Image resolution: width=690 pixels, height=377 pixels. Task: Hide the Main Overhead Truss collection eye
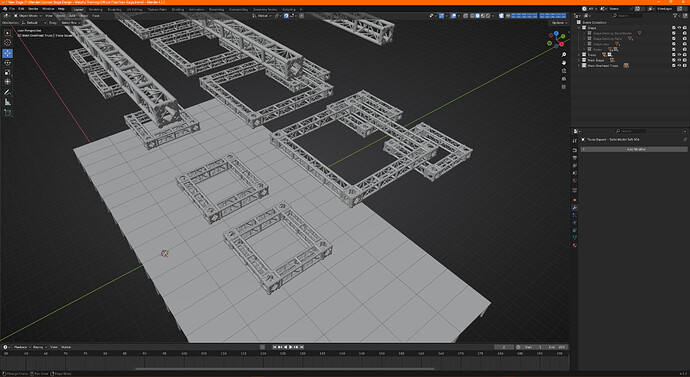[679, 66]
